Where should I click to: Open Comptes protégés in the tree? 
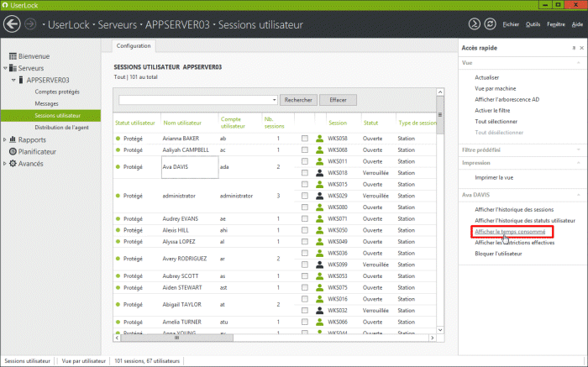57,92
